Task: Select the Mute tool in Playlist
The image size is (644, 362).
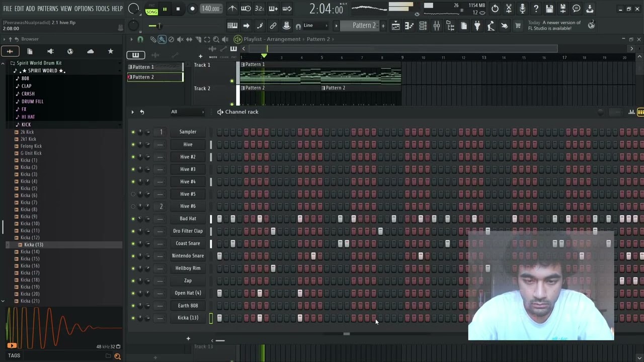Action: coord(180,39)
